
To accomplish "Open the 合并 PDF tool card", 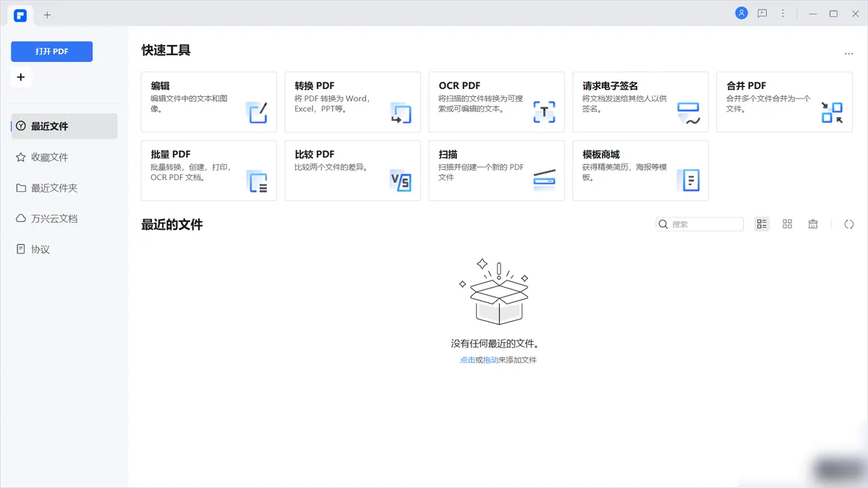I will [x=784, y=102].
